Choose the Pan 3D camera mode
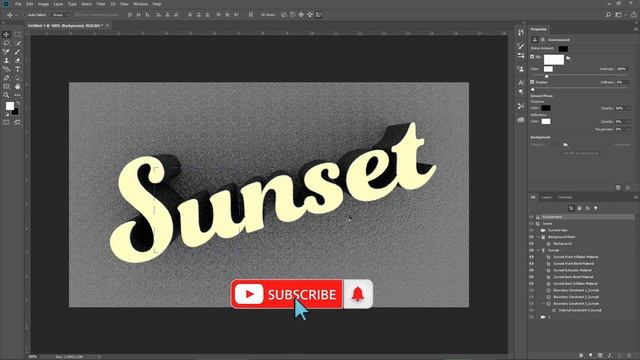Viewport: 640px width, 360px height. coord(301,15)
